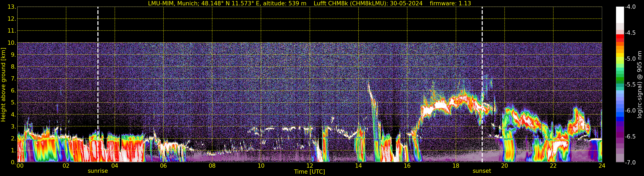Click the height axis tick label 5
Screen dimensions: 644x176
pyautogui.click(x=13, y=102)
